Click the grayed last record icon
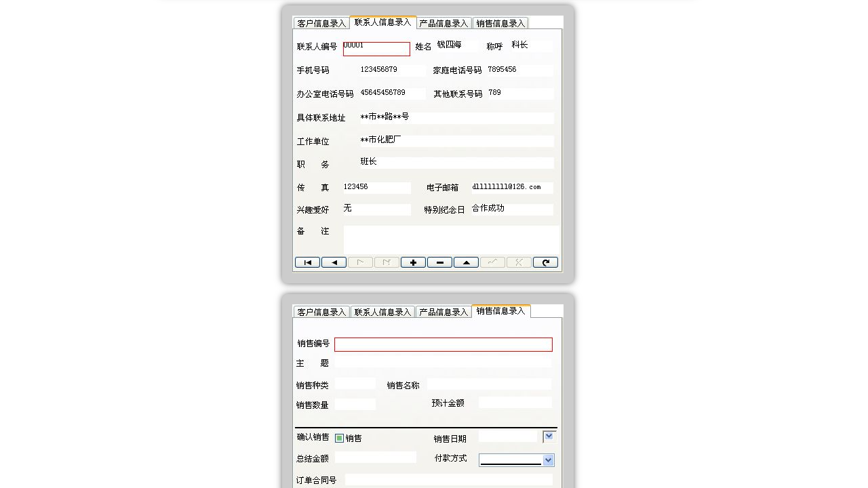Screen dimensions: 868x488 tap(386, 262)
